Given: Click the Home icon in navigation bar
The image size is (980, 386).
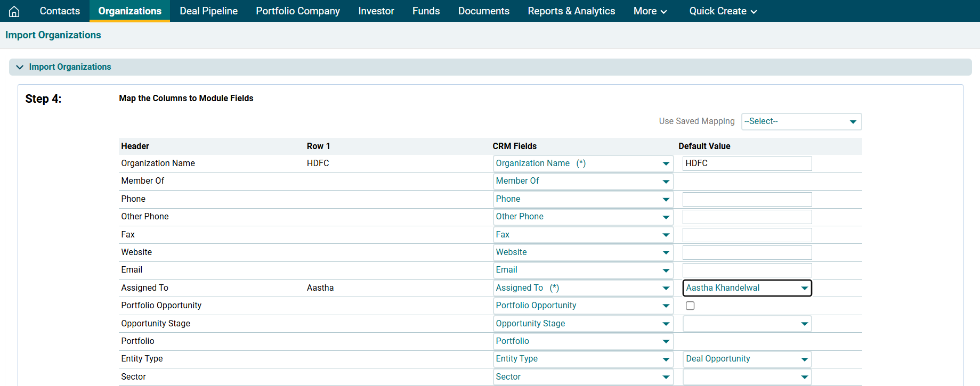Looking at the screenshot, I should pos(14,11).
